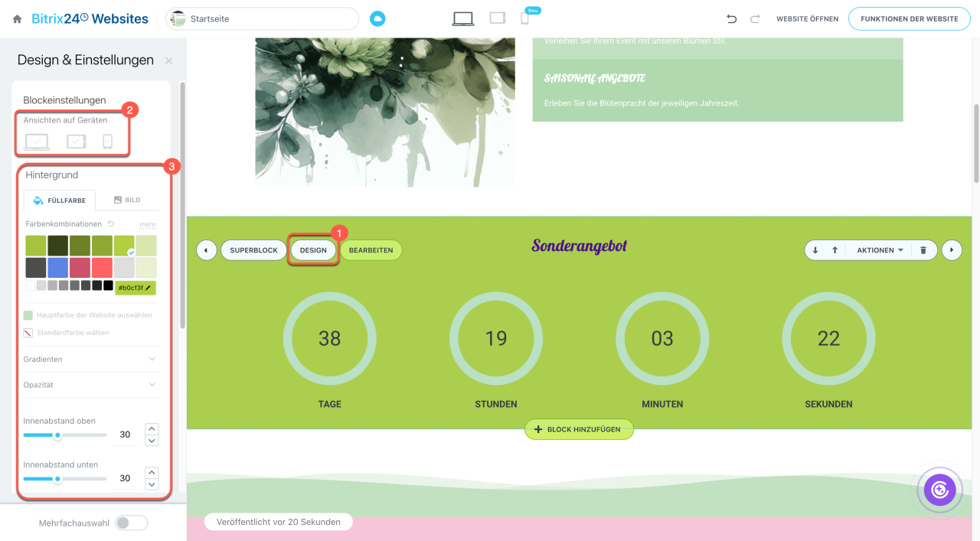The image size is (980, 541).
Task: Pick the blue color swatch
Action: click(57, 268)
